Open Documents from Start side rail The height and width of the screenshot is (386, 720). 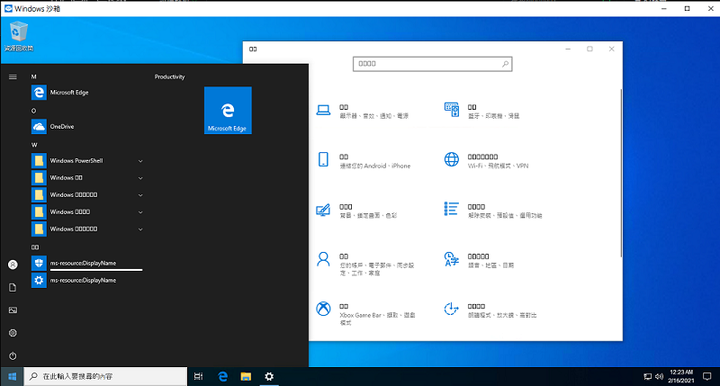tap(13, 288)
